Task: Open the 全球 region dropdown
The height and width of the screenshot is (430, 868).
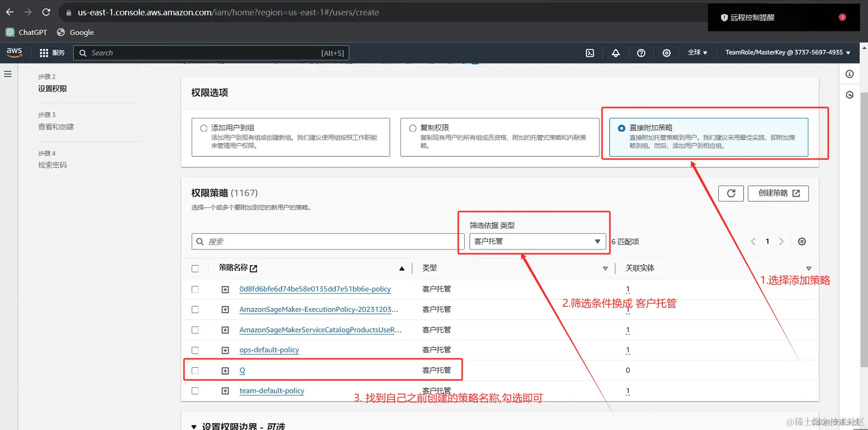Action: (697, 53)
